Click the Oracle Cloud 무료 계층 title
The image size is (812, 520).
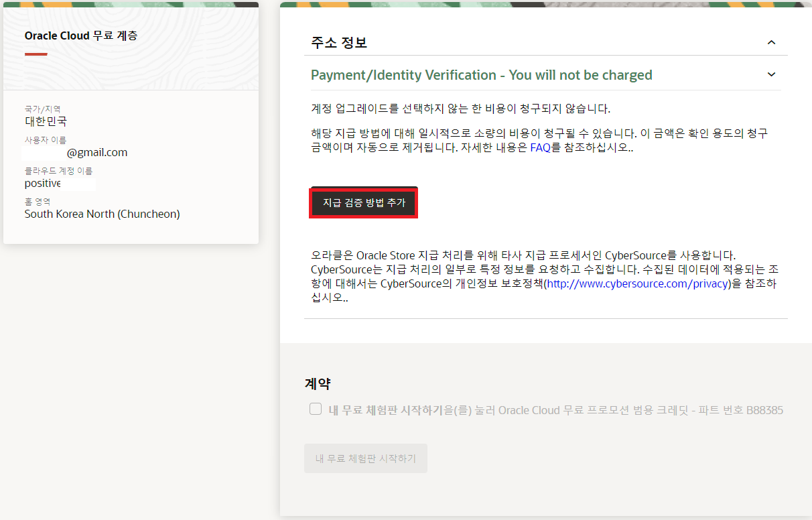(81, 36)
